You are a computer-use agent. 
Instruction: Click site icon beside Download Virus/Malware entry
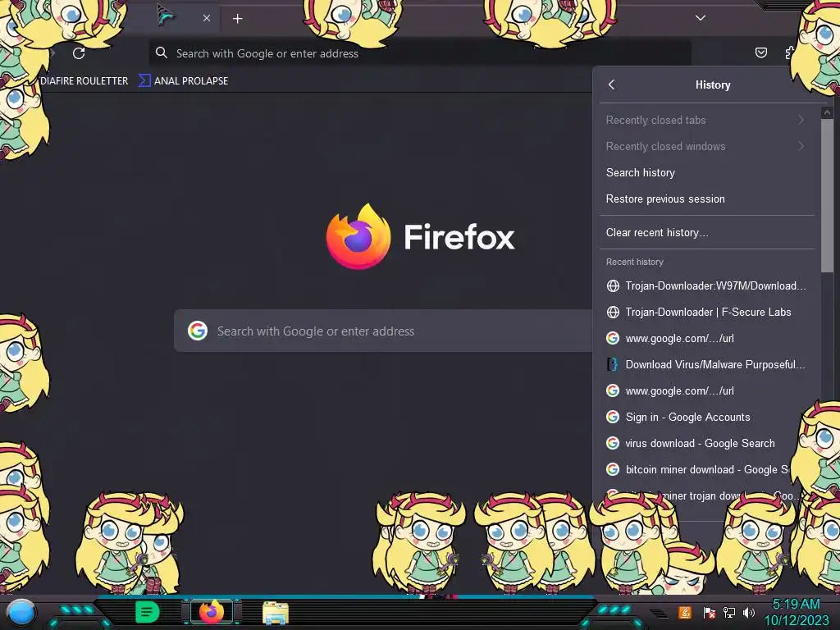pyautogui.click(x=613, y=365)
